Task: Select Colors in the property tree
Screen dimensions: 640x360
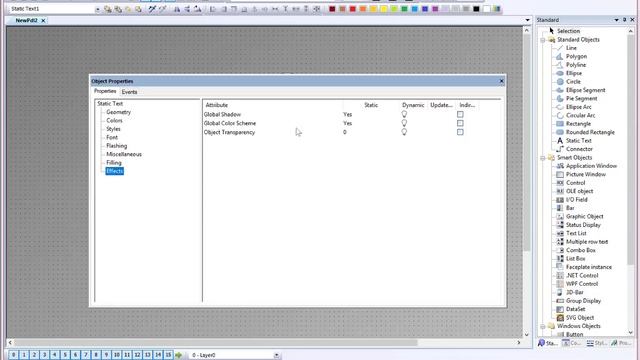Action: 114,120
